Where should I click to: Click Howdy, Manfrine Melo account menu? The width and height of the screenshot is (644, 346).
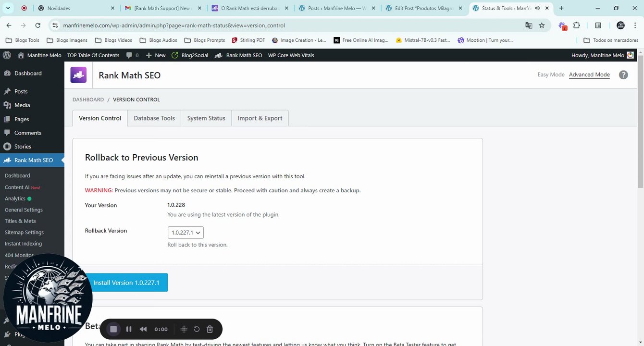[x=602, y=55]
